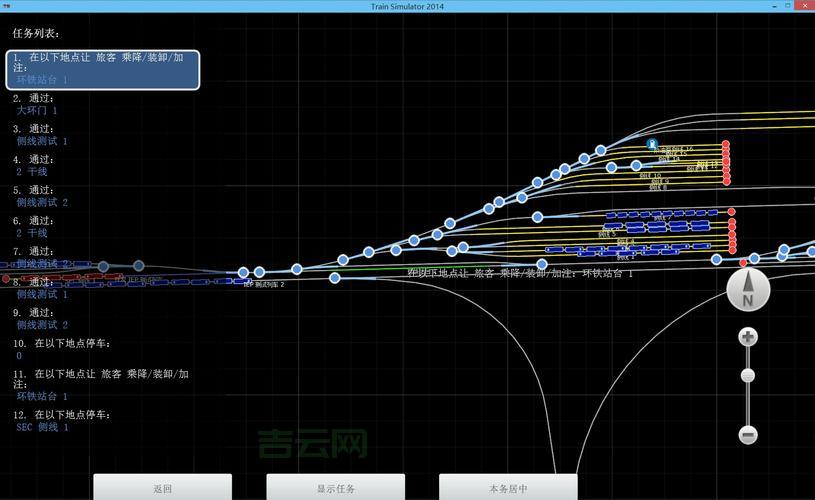Click the player train marker icon
This screenshot has width=815, height=500.
click(652, 144)
